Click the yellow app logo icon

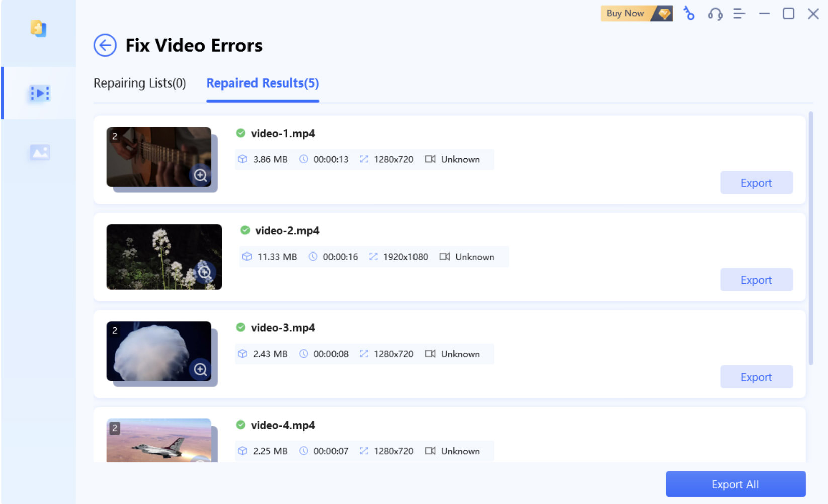[x=39, y=29]
